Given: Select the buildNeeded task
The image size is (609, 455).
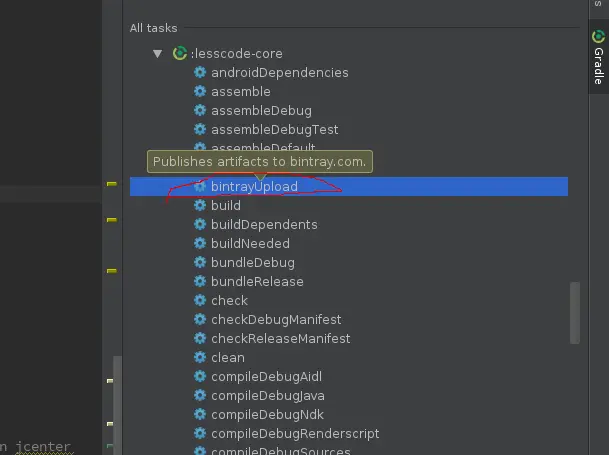Looking at the screenshot, I should [251, 244].
